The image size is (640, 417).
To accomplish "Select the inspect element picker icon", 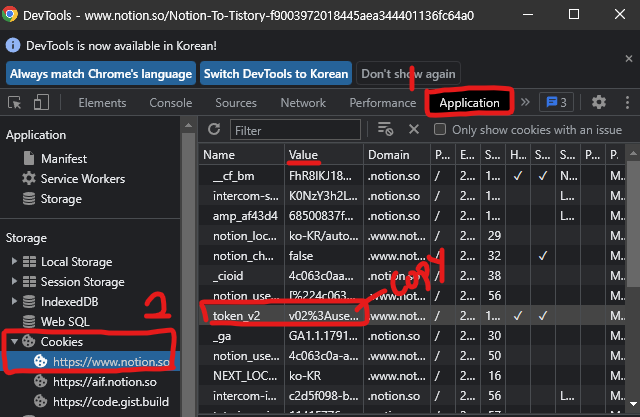I will point(15,102).
